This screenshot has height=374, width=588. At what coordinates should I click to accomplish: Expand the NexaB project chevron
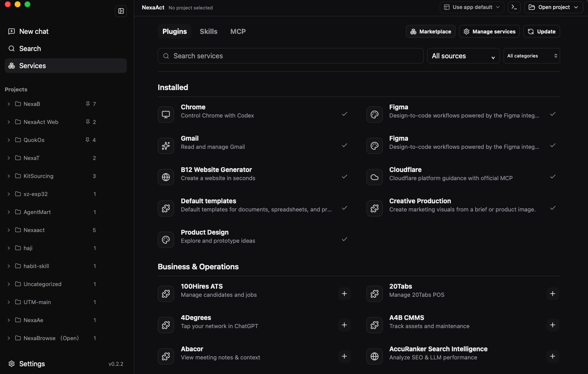9,104
